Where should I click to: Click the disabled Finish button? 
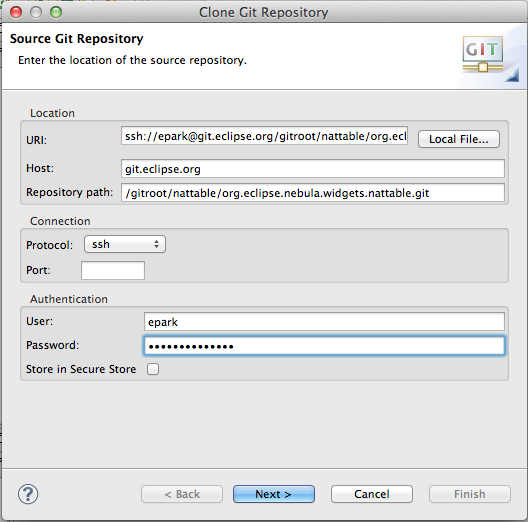[470, 494]
